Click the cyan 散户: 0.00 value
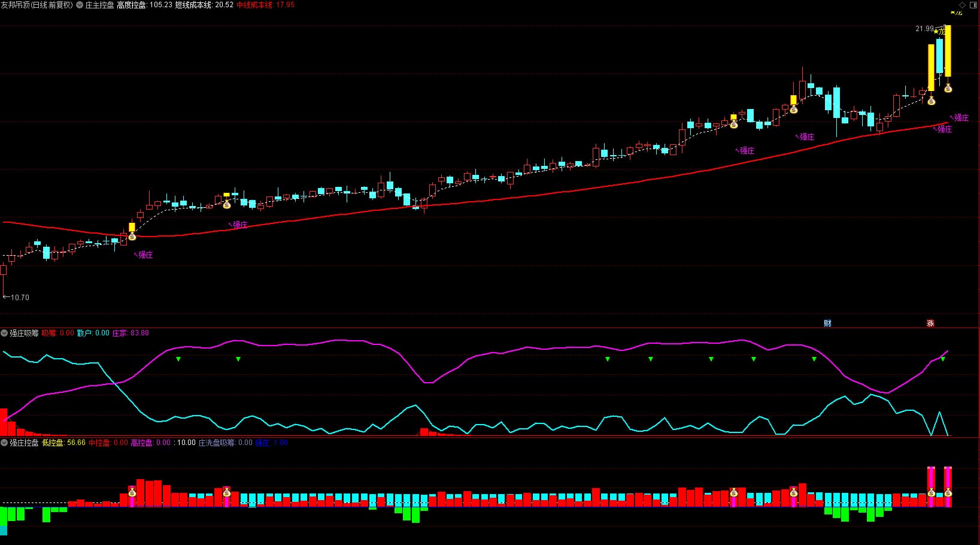 (x=93, y=333)
